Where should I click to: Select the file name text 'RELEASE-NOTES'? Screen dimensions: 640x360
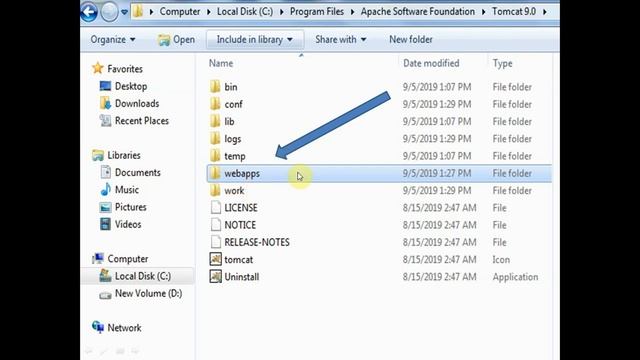tap(257, 242)
